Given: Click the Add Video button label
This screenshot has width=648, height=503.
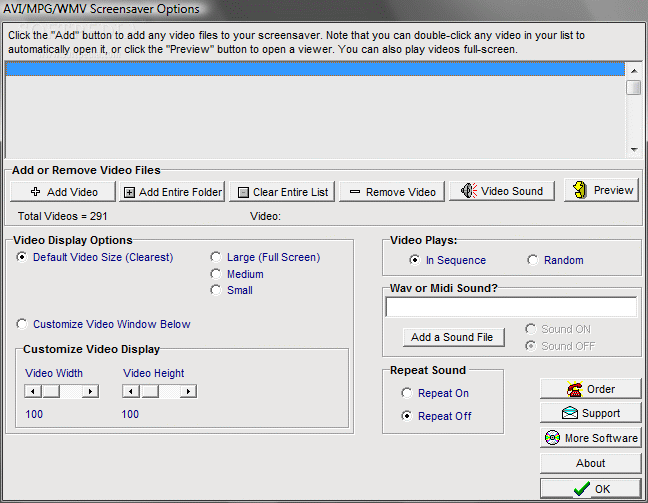Looking at the screenshot, I should (x=72, y=192).
